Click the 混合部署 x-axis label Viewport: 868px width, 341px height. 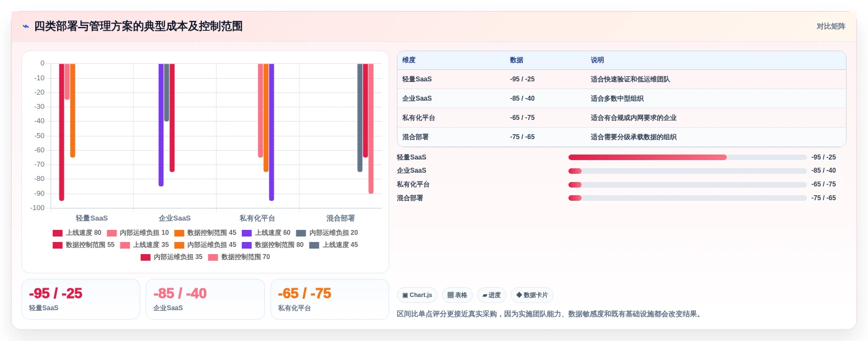pyautogui.click(x=341, y=218)
